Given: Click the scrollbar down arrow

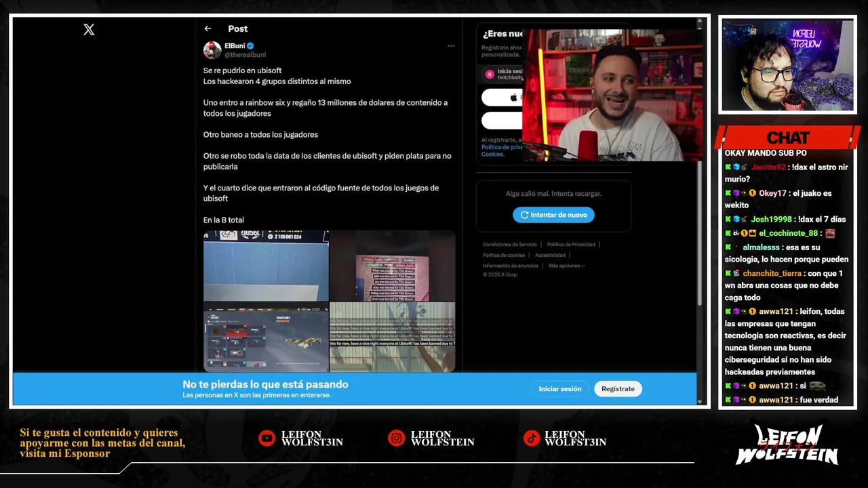Looking at the screenshot, I should (x=700, y=402).
